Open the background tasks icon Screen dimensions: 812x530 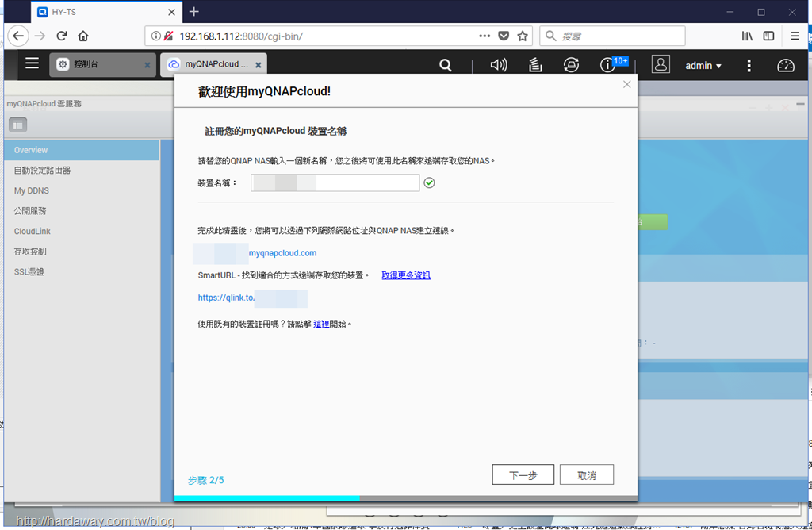coord(535,65)
